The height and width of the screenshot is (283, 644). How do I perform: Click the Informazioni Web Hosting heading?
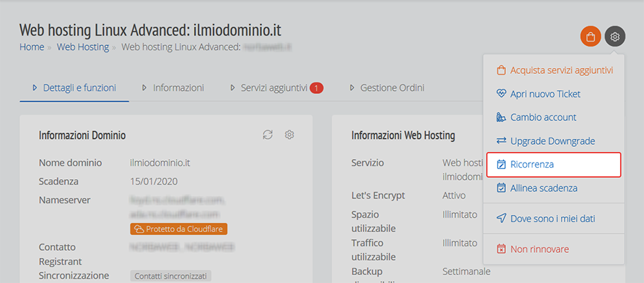pos(404,135)
